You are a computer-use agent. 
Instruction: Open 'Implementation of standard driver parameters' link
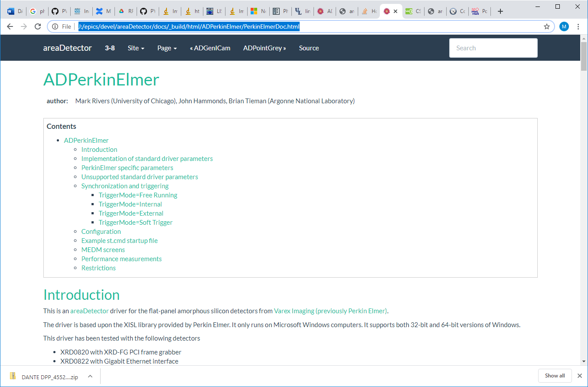[147, 159]
